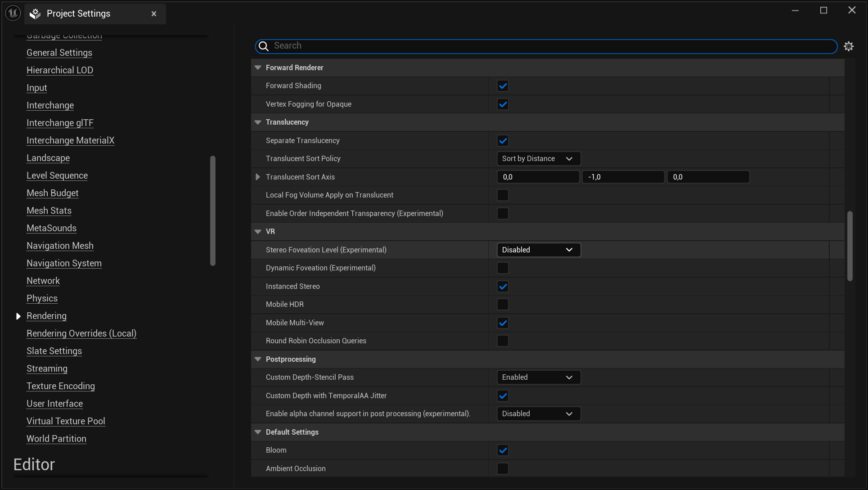Open the Custom Depth-Stencil Pass dropdown
The image size is (868, 490).
pyautogui.click(x=538, y=377)
